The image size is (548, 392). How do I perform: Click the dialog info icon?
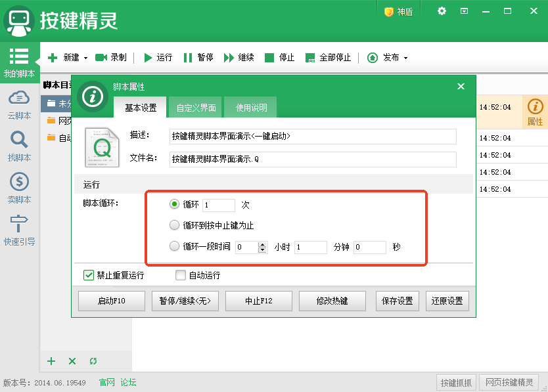pyautogui.click(x=92, y=97)
